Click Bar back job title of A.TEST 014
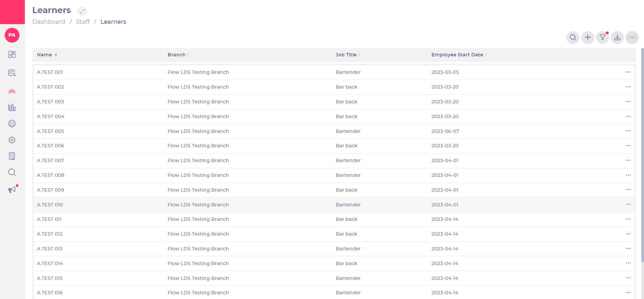644x299 pixels. [x=346, y=263]
